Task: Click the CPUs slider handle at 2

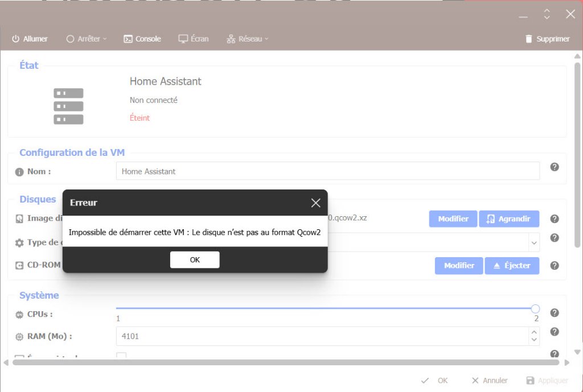Action: point(535,309)
